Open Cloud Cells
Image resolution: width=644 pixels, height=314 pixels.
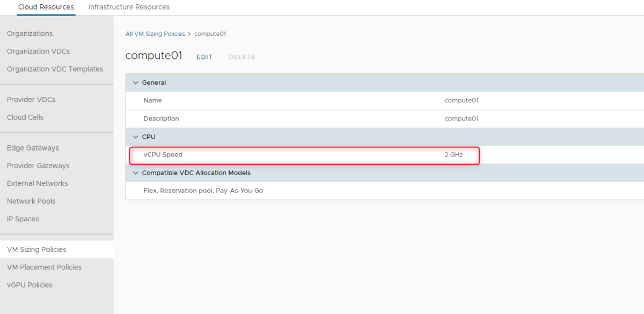[x=26, y=117]
